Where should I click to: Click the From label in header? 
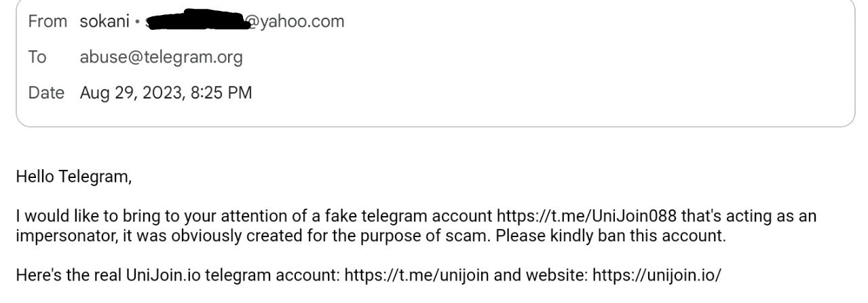point(48,22)
